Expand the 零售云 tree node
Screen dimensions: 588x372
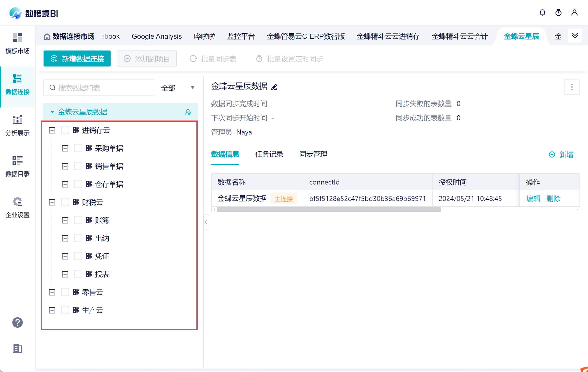(52, 292)
